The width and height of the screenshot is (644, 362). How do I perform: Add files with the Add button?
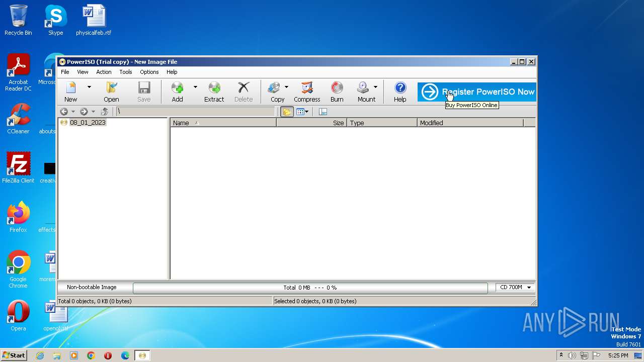pos(177,92)
